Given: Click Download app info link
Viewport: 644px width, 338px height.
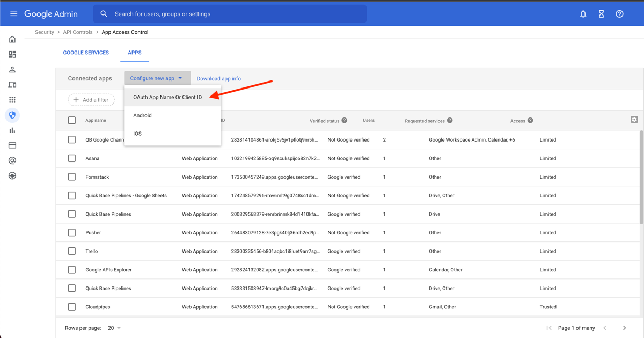Looking at the screenshot, I should coord(218,79).
